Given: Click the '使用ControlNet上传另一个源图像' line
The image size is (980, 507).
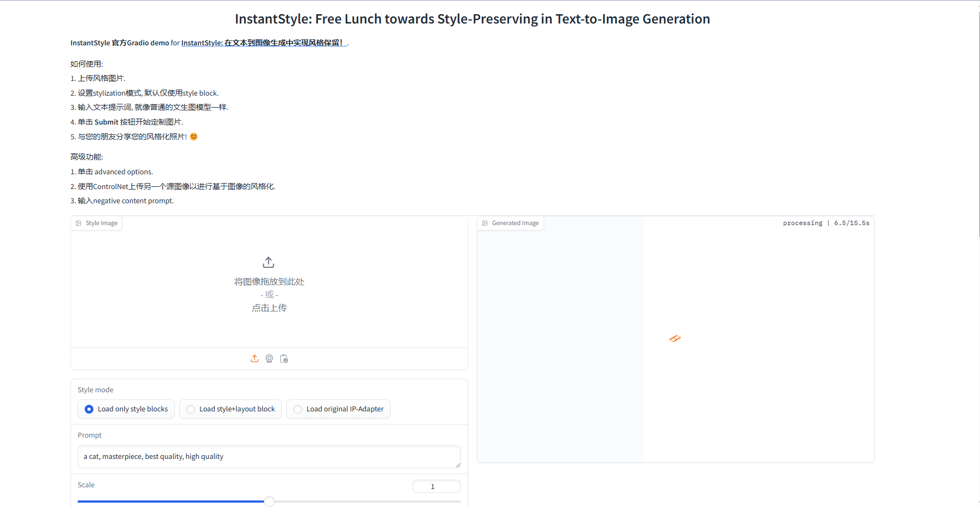Looking at the screenshot, I should (x=173, y=186).
